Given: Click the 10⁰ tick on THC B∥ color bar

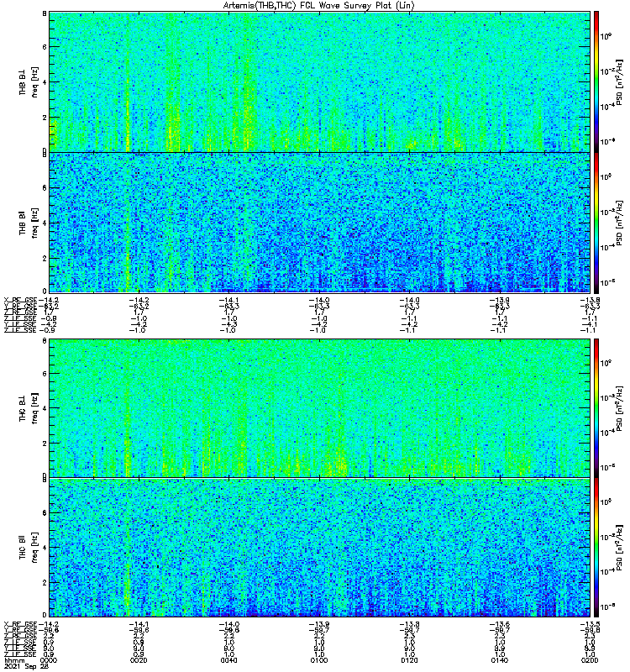Looking at the screenshot, I should point(606,501).
